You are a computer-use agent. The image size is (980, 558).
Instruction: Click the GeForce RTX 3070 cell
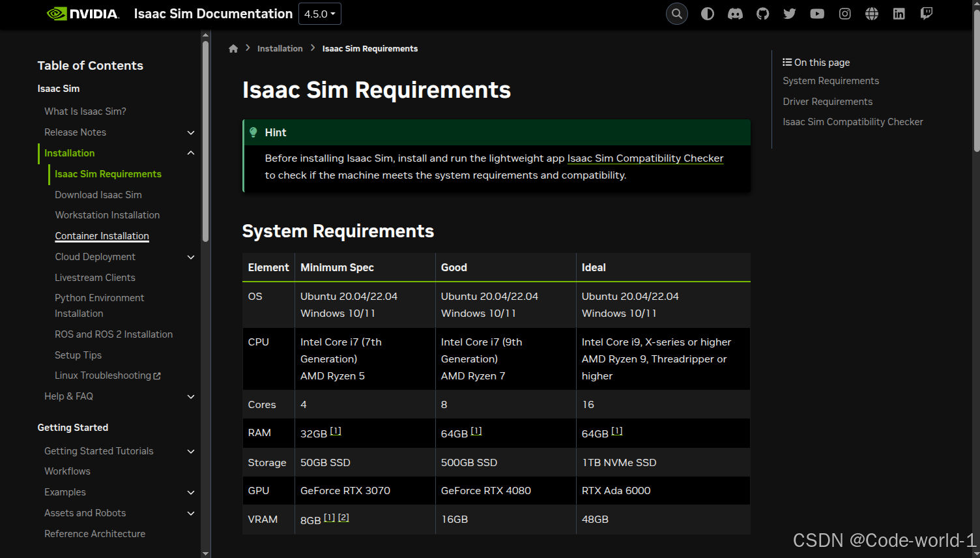click(365, 491)
